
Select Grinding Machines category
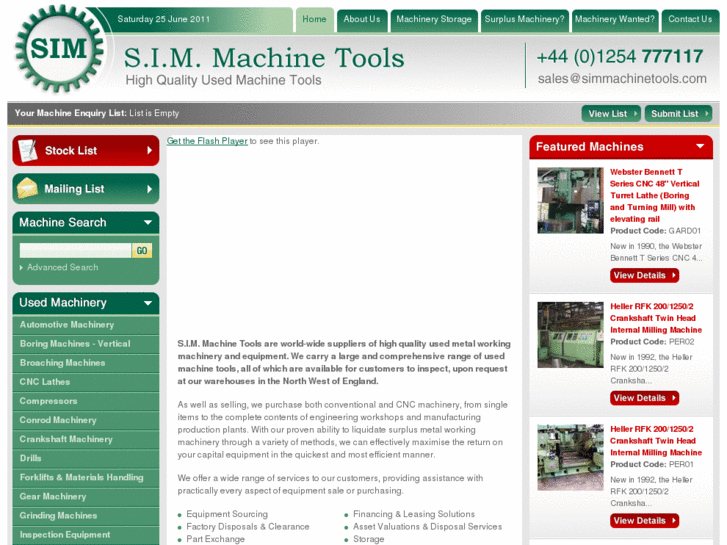86,515
